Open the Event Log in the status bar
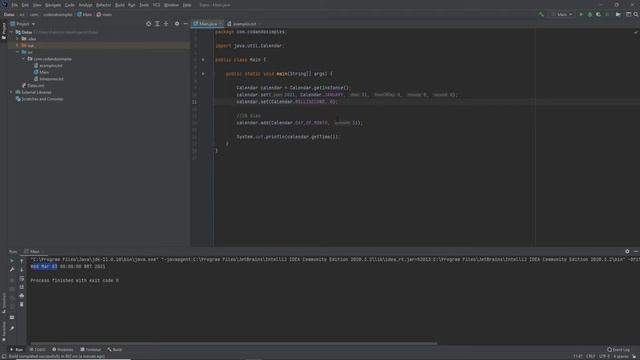 (x=618, y=350)
